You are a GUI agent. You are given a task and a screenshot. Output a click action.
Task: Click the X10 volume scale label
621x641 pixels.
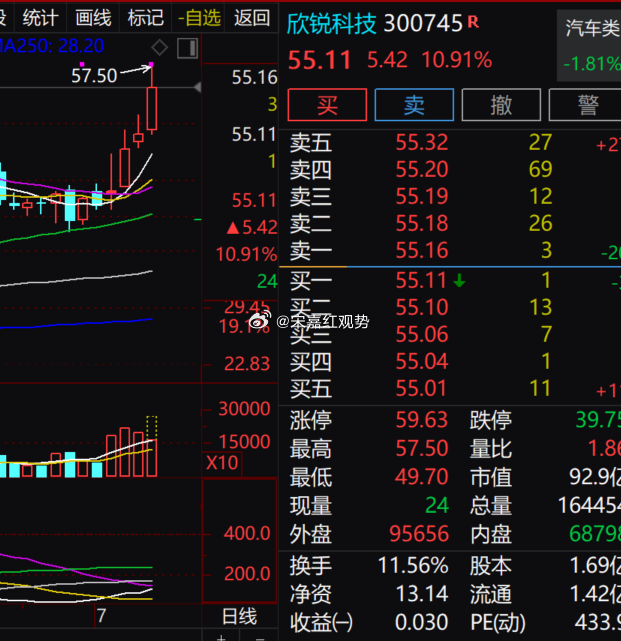(222, 463)
